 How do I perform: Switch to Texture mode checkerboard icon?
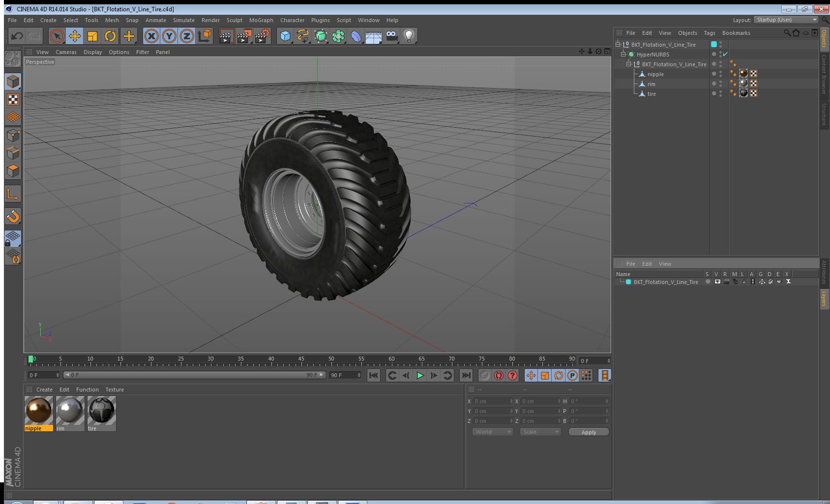13,100
